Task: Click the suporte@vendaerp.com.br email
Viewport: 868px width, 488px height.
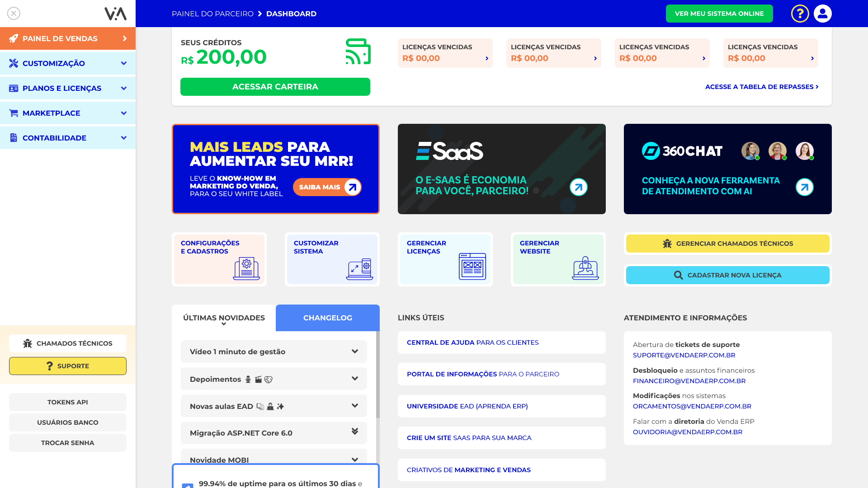Action: click(684, 355)
